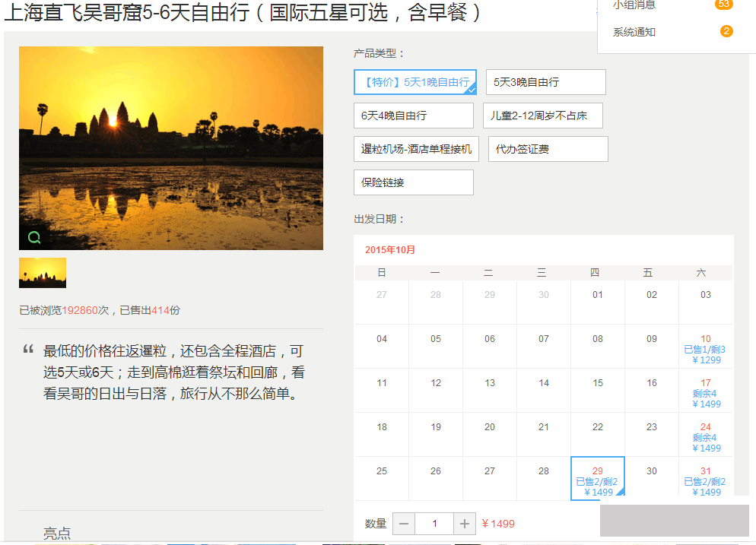
Task: Select 代办签证费 option
Action: pos(548,149)
